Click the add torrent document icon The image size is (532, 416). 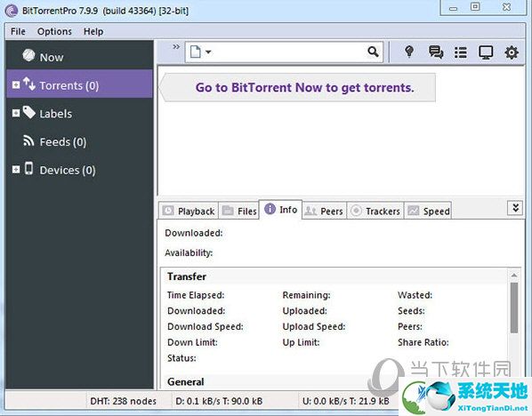point(195,52)
